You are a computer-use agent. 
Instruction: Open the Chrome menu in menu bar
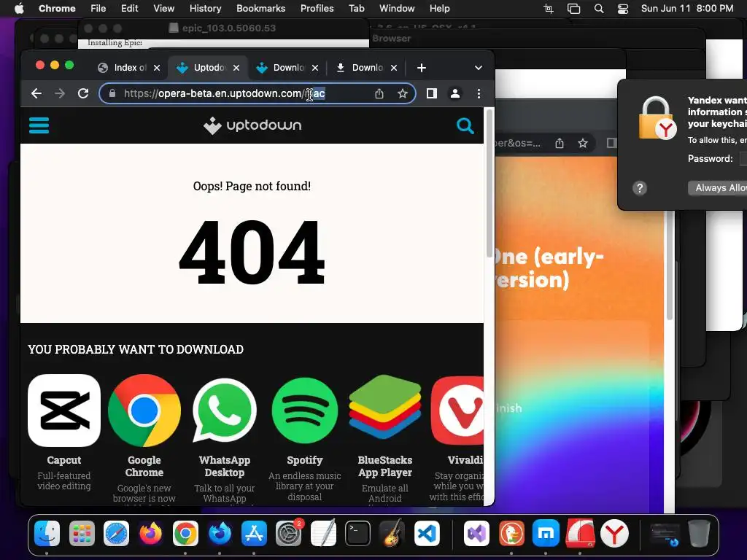(57, 8)
